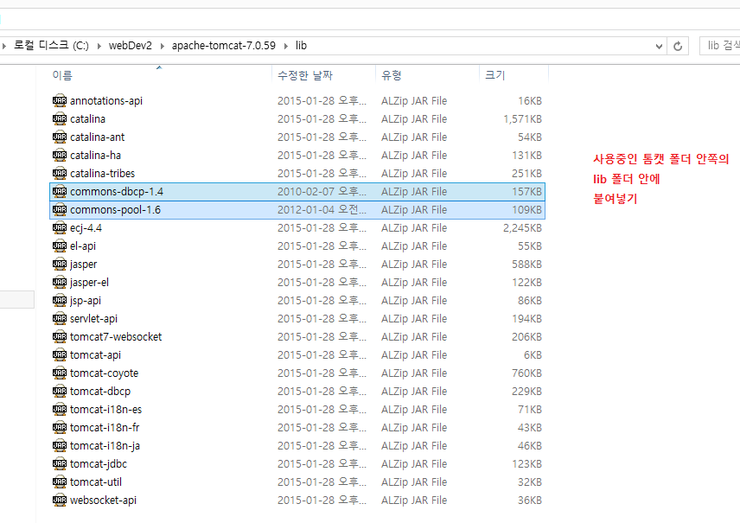Screen dimensions: 740x523
Task: Open the address bar history dropdown
Action: coord(657,46)
